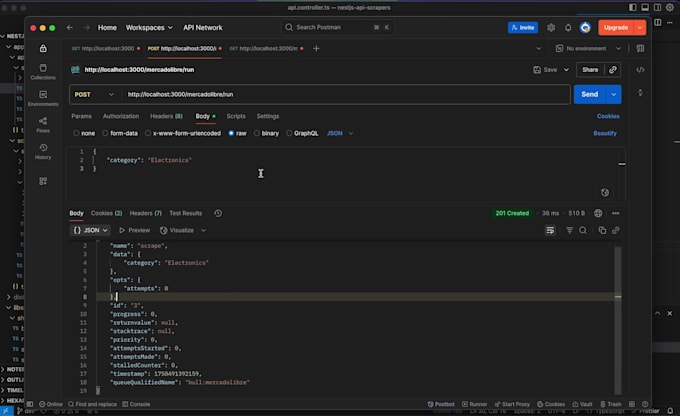Viewport: 680px width, 416px height.
Task: Click the blue Send button
Action: click(589, 94)
